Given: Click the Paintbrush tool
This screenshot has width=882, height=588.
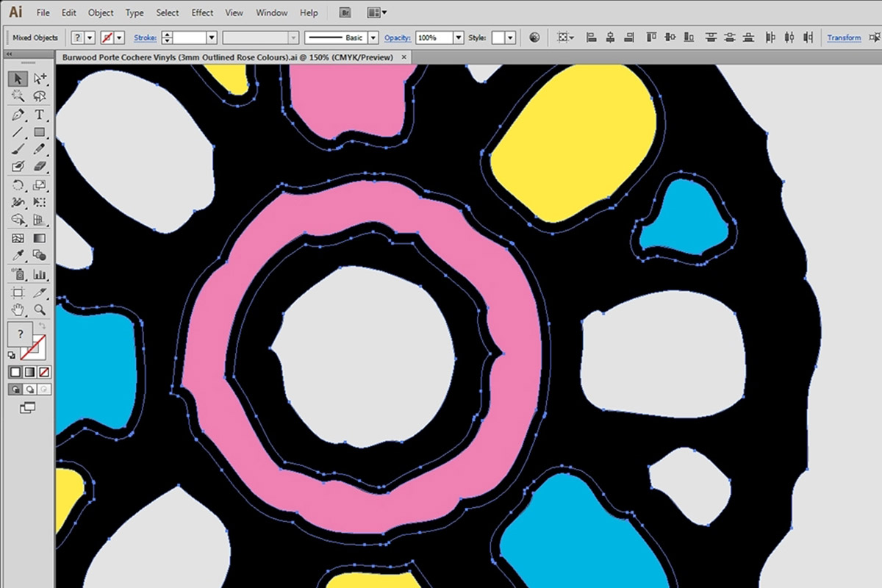Looking at the screenshot, I should click(18, 150).
